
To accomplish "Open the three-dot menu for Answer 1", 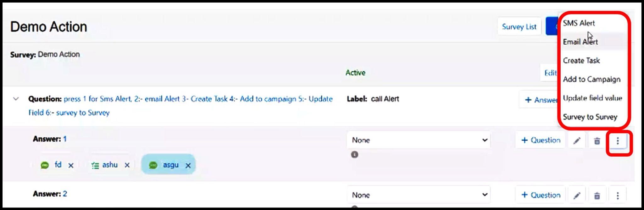I will pos(618,141).
